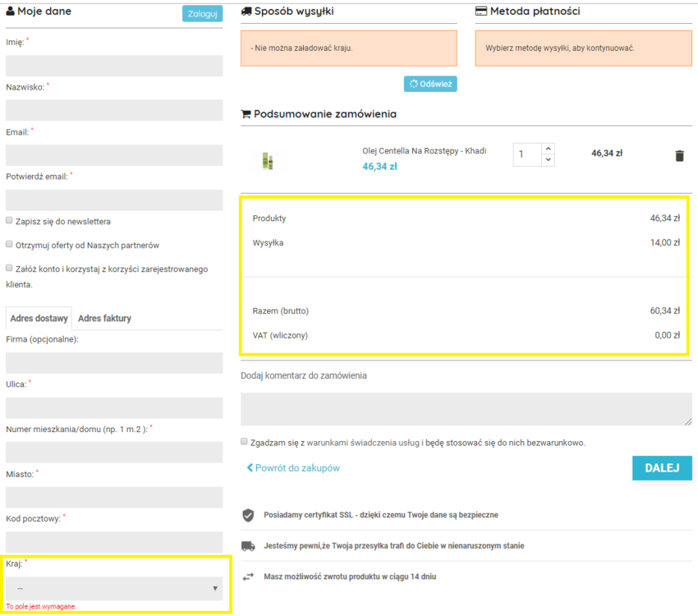Accept the terms of service checkbox
This screenshot has height=616, width=698.
(244, 442)
